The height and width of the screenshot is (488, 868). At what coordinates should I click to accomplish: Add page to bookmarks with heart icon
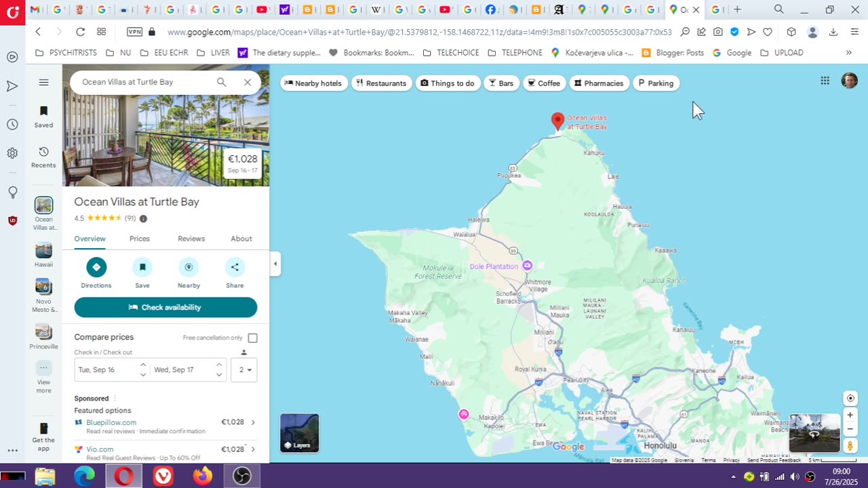tap(768, 32)
